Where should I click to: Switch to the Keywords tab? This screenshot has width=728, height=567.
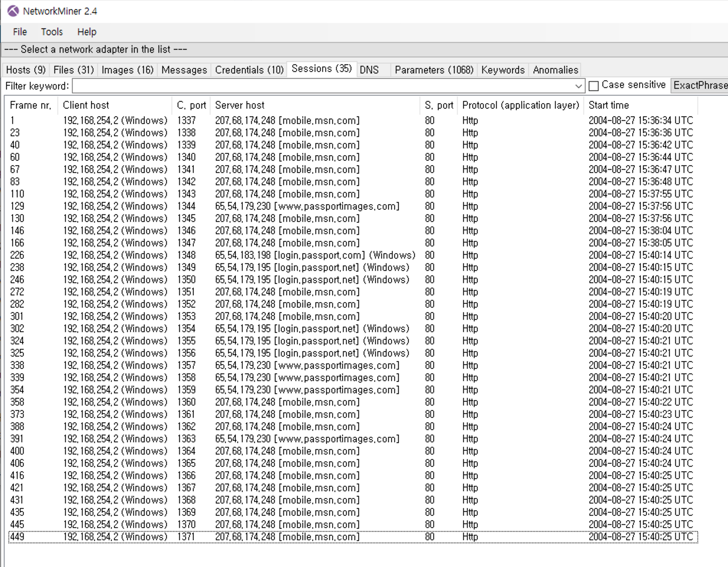click(x=503, y=70)
